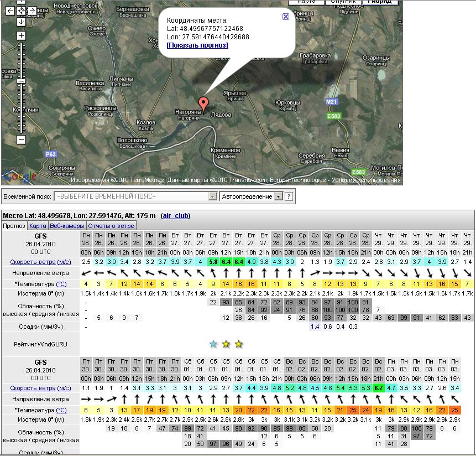Close the coordinates info balloon

pyautogui.click(x=286, y=17)
